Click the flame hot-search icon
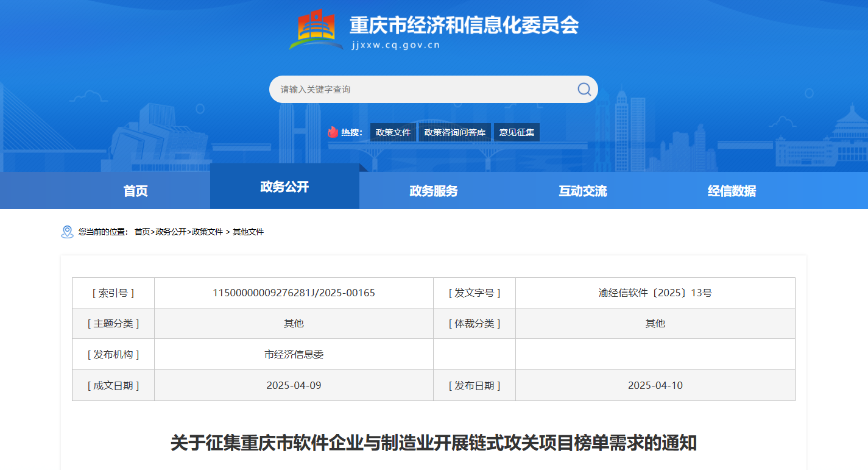 click(x=333, y=132)
